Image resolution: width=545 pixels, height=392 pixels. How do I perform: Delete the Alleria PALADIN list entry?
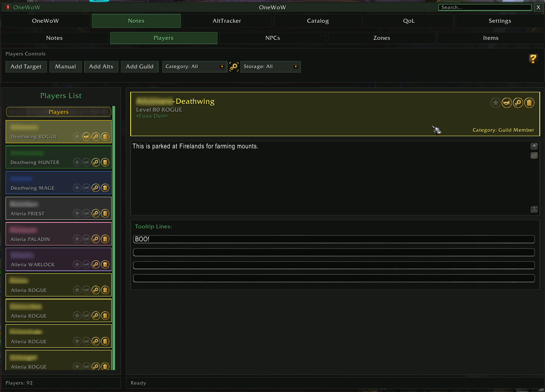(x=105, y=239)
